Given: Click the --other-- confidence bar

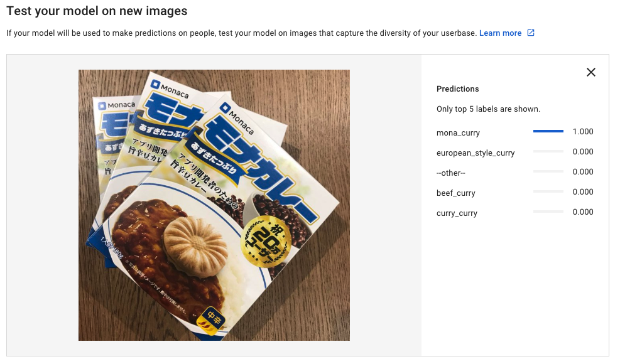Looking at the screenshot, I should pyautogui.click(x=548, y=171).
